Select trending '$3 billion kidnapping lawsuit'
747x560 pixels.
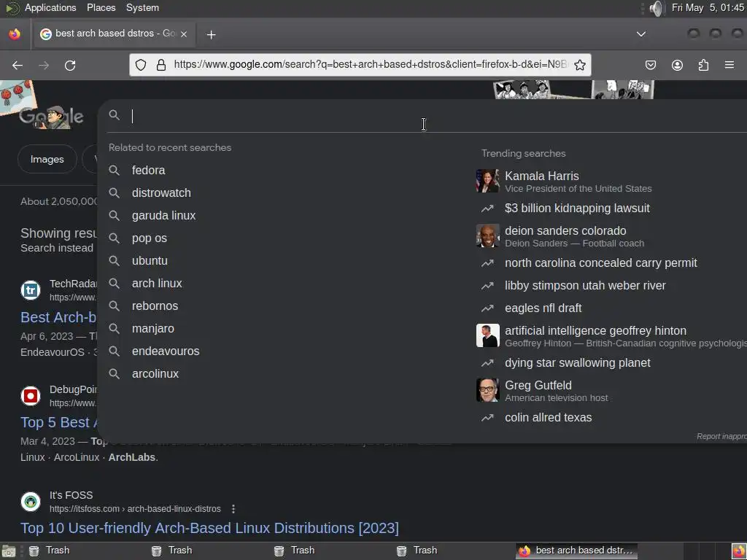[577, 208]
